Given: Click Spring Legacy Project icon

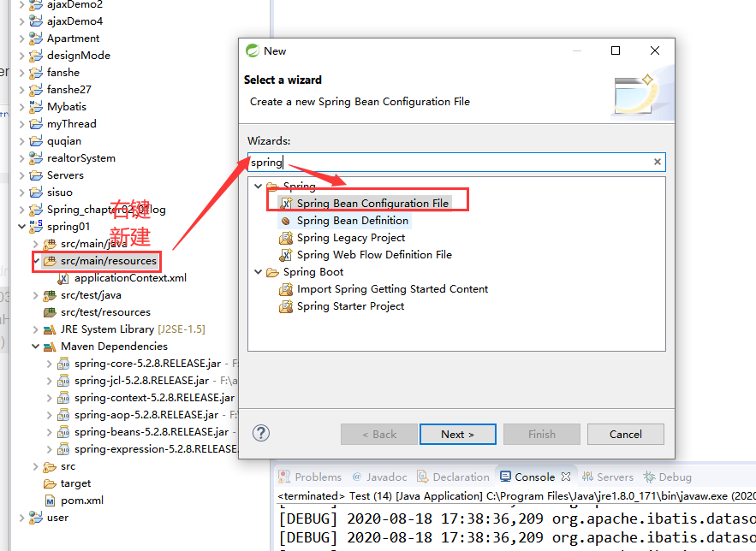Looking at the screenshot, I should coord(286,238).
